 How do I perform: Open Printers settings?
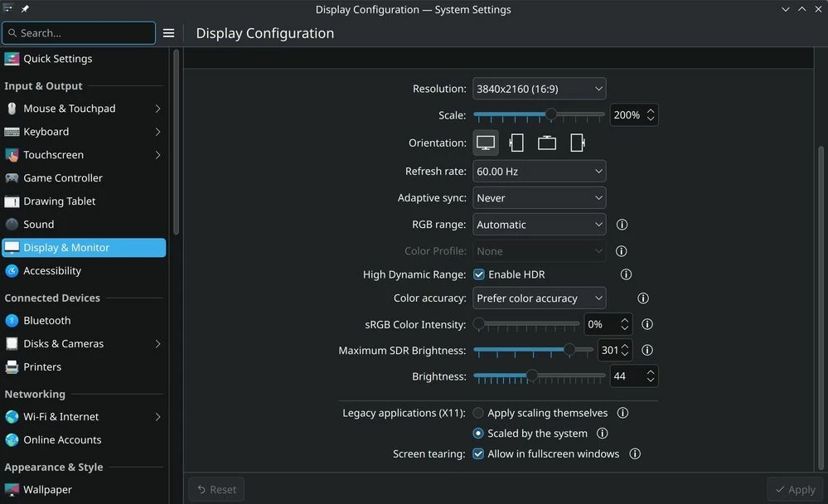pos(84,366)
